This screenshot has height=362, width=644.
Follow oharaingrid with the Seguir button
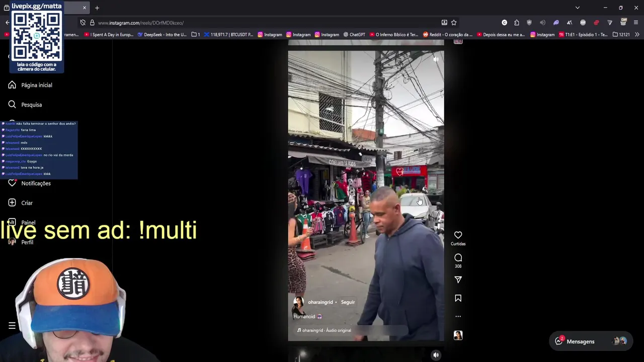[348, 302]
